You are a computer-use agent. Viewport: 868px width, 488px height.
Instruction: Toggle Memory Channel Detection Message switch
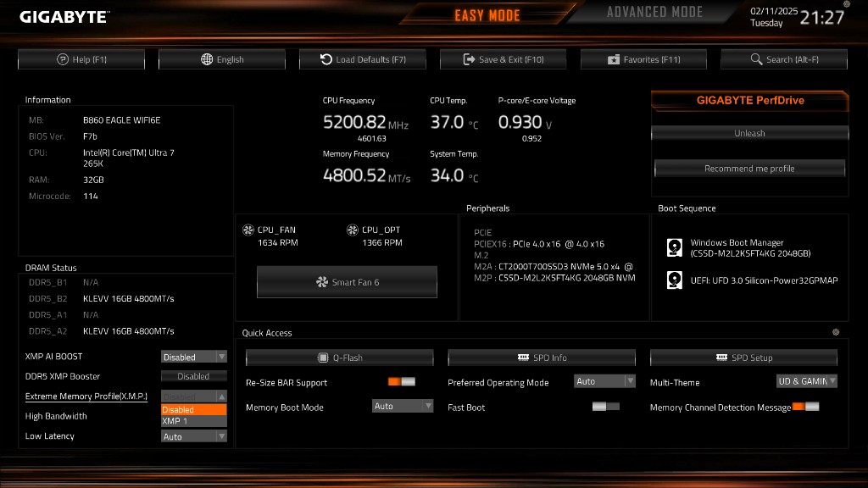(805, 407)
